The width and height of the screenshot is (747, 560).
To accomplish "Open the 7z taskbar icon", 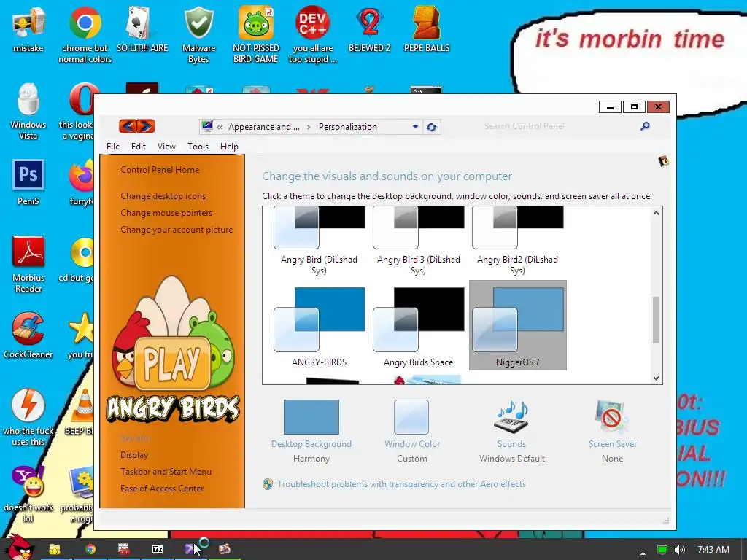I will (x=158, y=549).
